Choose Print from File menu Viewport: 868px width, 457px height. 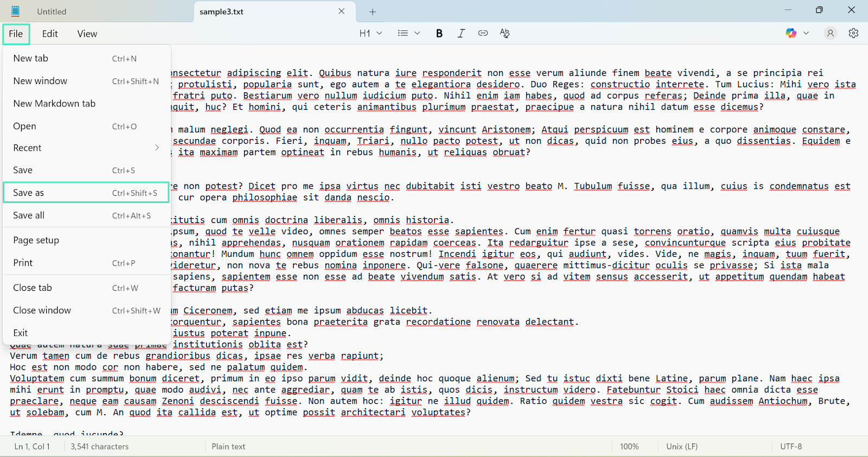(86, 263)
